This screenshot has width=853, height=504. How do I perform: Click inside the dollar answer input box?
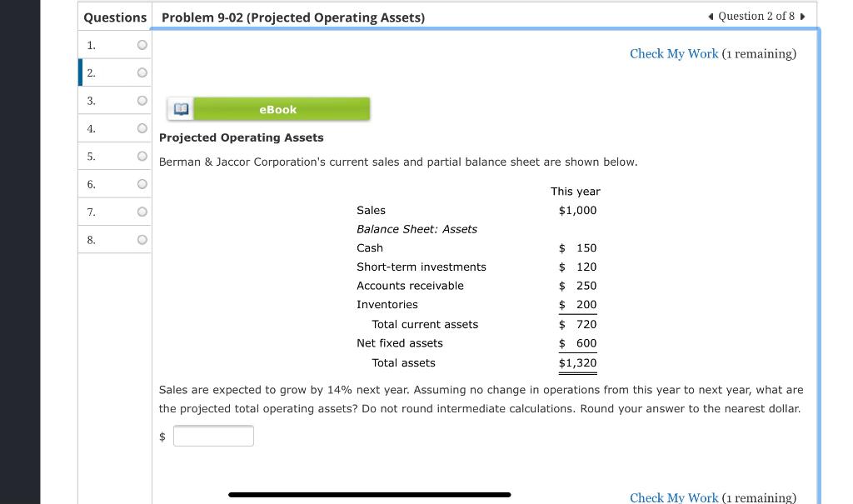pos(212,436)
